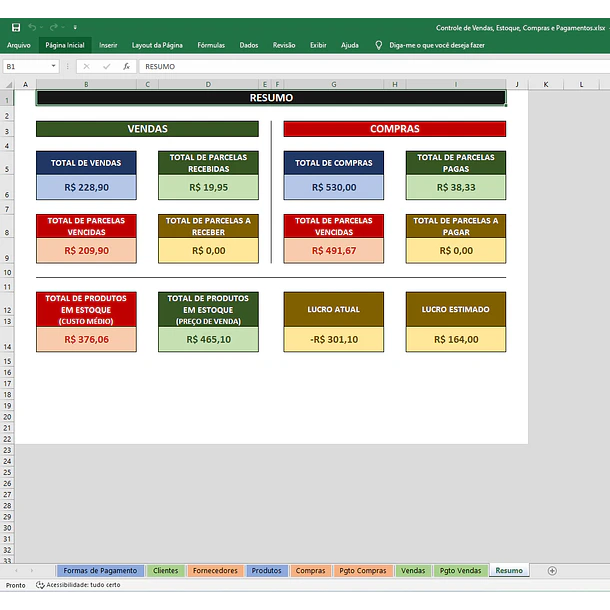Open the Produtos sheet tab
The height and width of the screenshot is (610, 610).
pos(266,570)
